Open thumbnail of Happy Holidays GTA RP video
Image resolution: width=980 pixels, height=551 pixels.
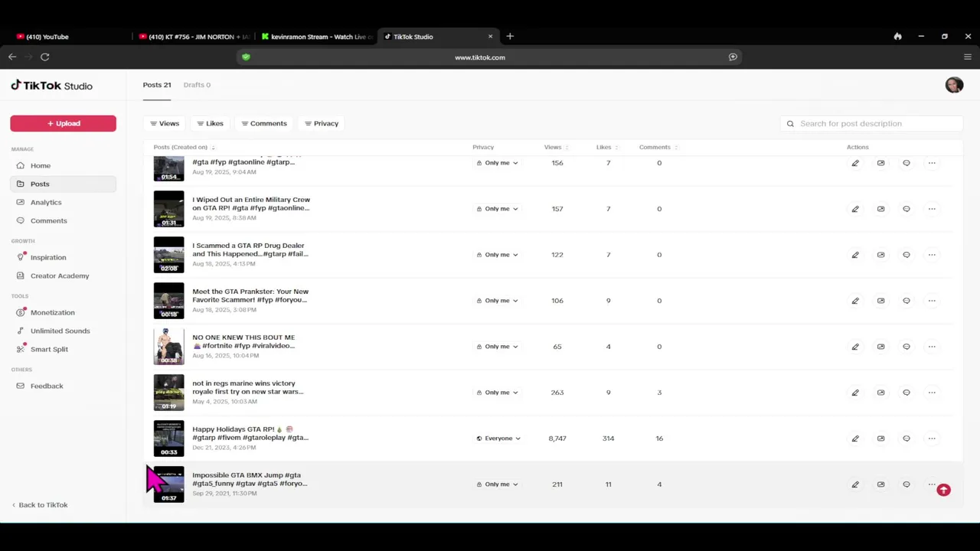(x=168, y=439)
